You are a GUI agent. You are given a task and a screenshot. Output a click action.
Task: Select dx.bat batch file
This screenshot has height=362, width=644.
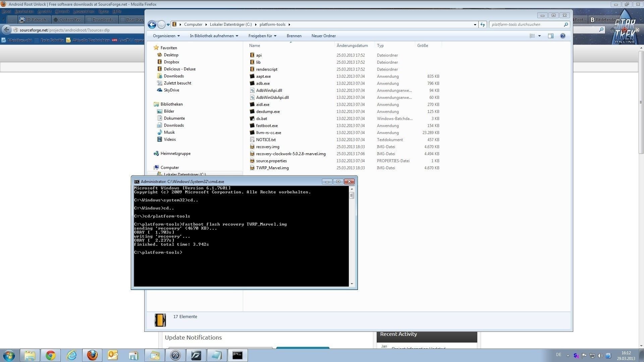(x=262, y=119)
